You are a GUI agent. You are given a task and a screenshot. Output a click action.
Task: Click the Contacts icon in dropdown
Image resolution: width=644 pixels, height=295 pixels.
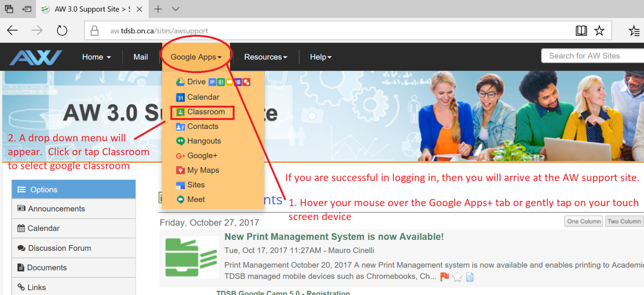click(x=180, y=127)
